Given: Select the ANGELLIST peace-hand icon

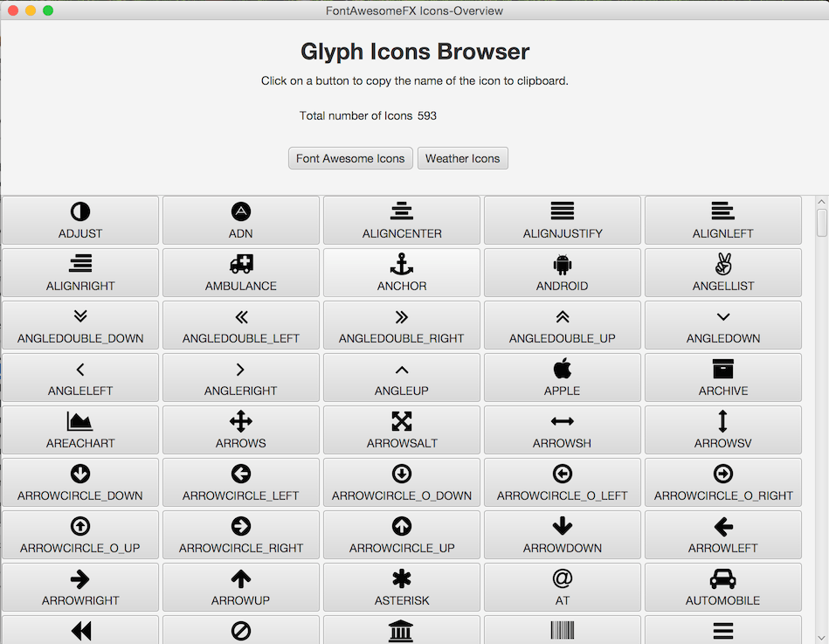Looking at the screenshot, I should [x=723, y=273].
